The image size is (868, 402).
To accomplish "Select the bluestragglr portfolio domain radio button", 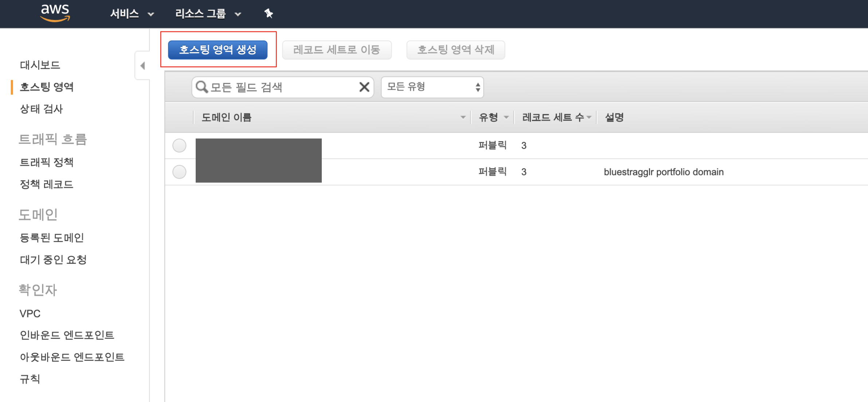I will coord(179,172).
